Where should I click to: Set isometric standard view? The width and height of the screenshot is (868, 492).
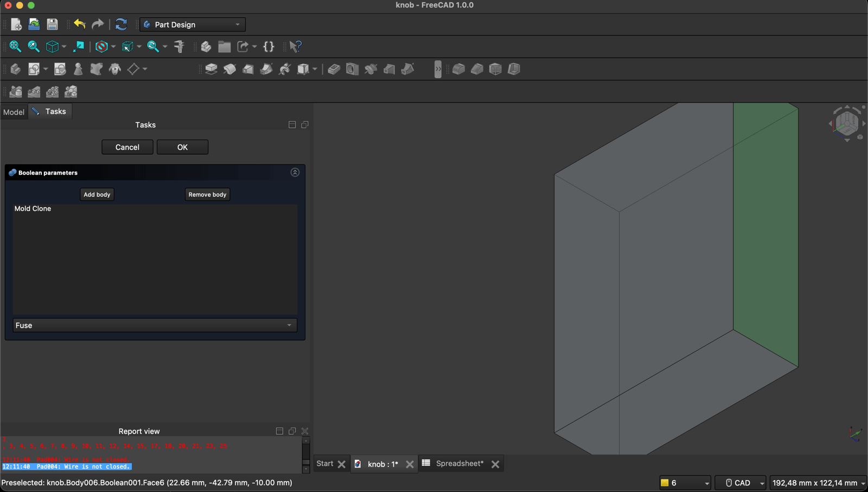point(52,47)
